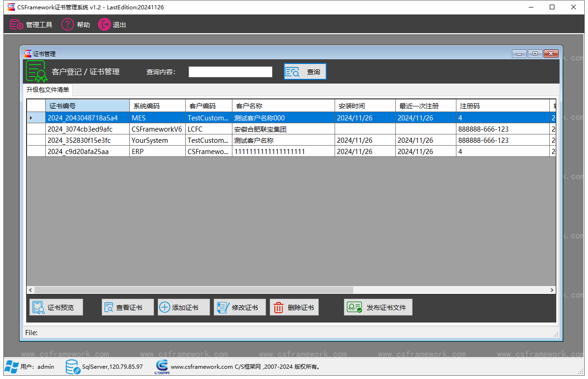Sort by the 系统编码 column header
The width and height of the screenshot is (588, 379).
157,106
